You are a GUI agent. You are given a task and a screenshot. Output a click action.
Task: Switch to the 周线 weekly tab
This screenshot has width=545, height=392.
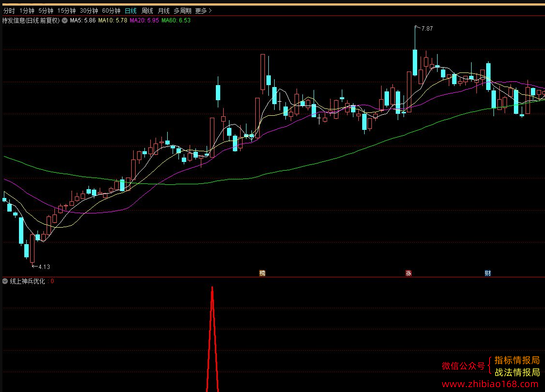(147, 11)
